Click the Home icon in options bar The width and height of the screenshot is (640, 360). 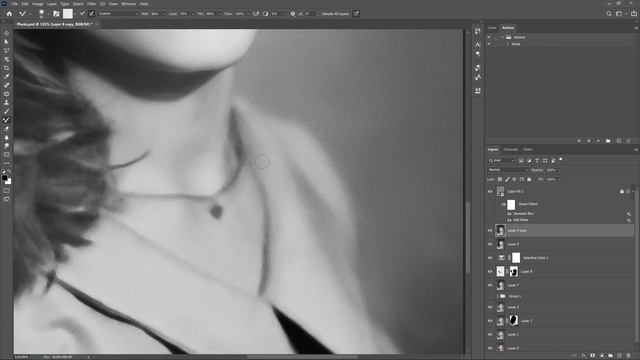[9, 13]
